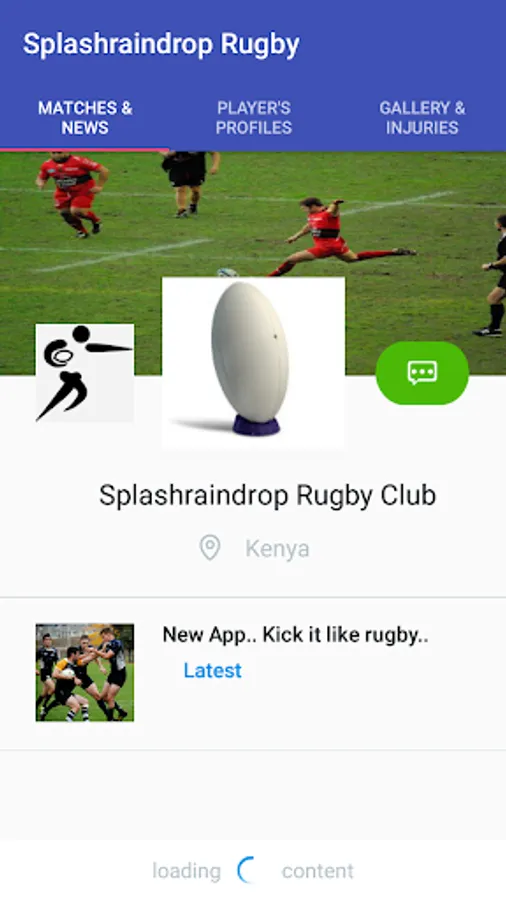Viewport: 506px width, 900px height.
Task: Click the red-jersey player at top left
Action: [x=73, y=193]
